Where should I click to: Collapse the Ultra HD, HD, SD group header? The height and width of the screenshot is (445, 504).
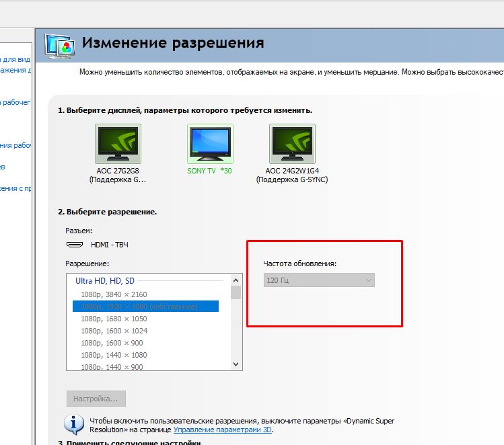(x=105, y=281)
